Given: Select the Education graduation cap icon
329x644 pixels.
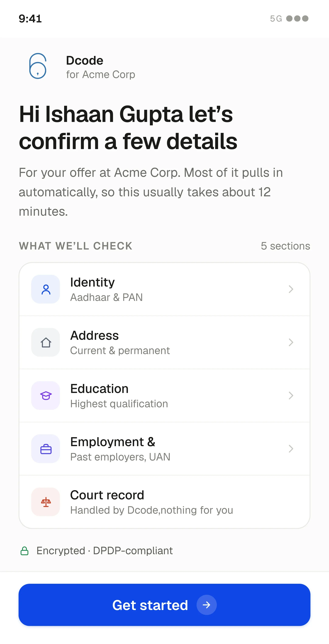Looking at the screenshot, I should click(46, 396).
